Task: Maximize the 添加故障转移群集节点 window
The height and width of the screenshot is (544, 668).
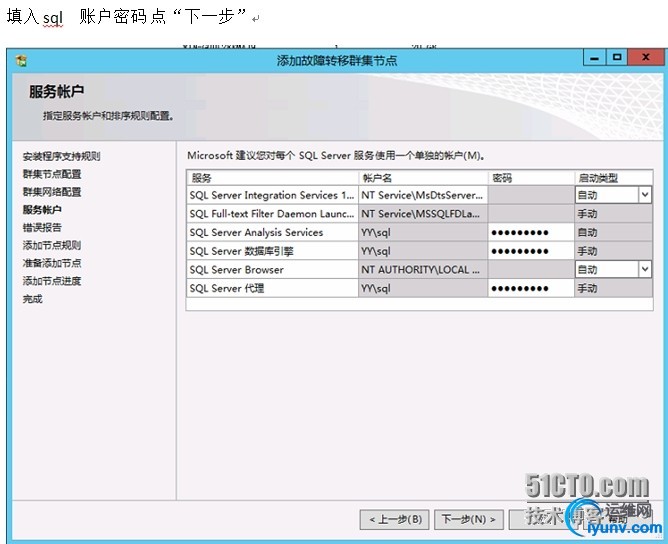Action: 616,57
